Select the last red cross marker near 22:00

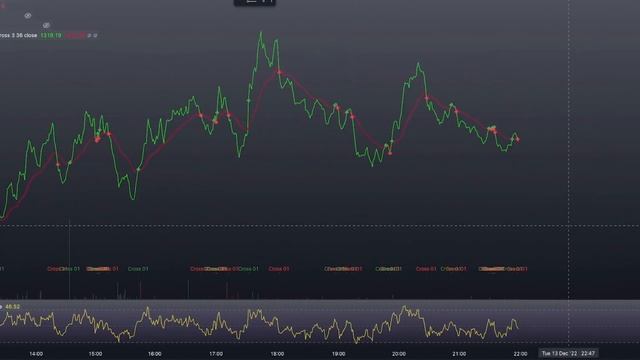[518, 140]
